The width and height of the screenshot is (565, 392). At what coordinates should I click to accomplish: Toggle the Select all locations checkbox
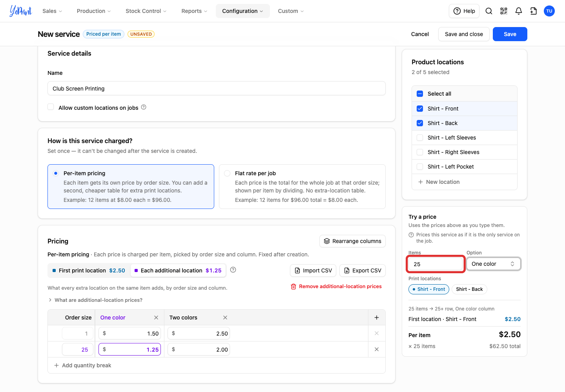pyautogui.click(x=420, y=94)
